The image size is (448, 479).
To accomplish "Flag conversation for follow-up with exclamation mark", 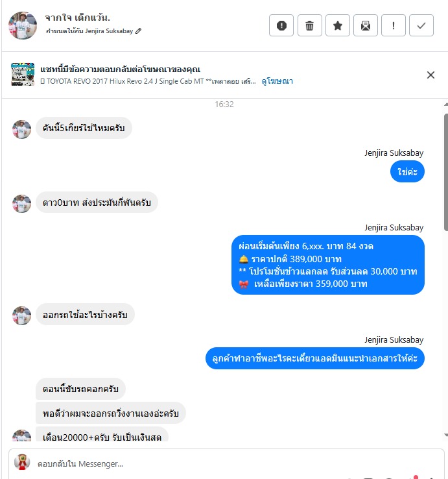I will tap(394, 25).
